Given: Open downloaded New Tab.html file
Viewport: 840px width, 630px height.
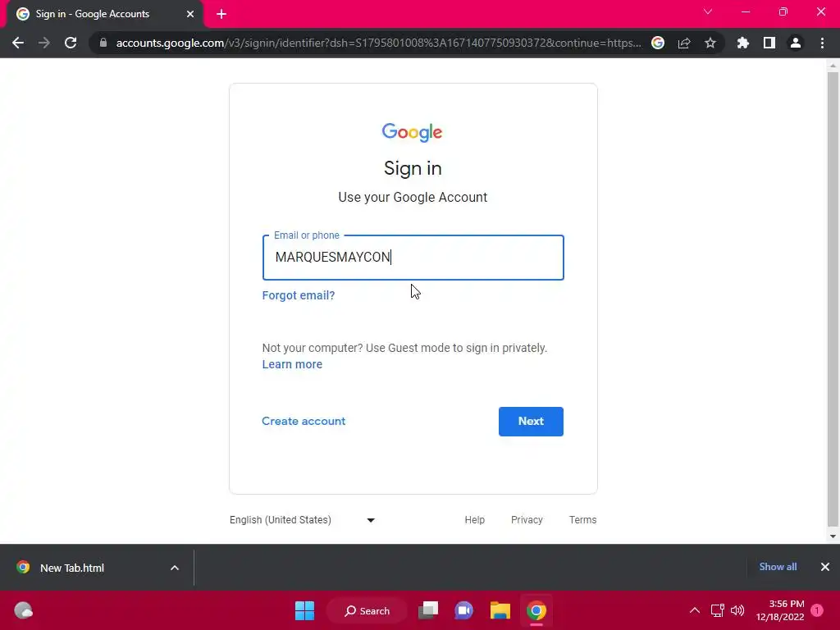Looking at the screenshot, I should 72,568.
